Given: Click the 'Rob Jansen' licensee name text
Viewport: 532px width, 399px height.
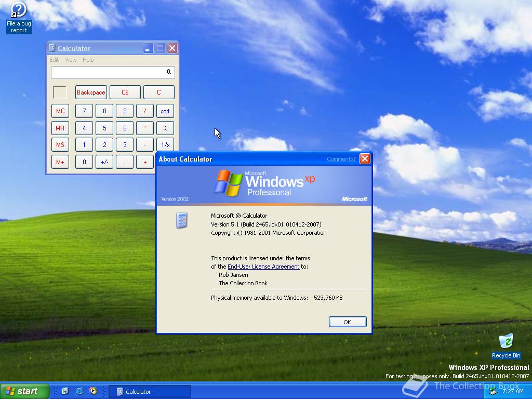Looking at the screenshot, I should (x=233, y=275).
